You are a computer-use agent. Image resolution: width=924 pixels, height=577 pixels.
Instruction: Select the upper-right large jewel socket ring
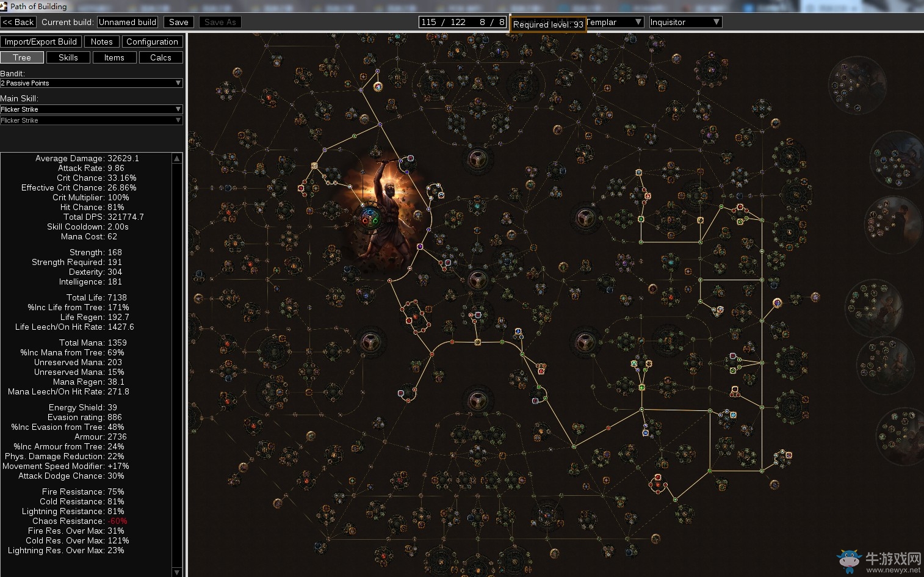[585, 218]
